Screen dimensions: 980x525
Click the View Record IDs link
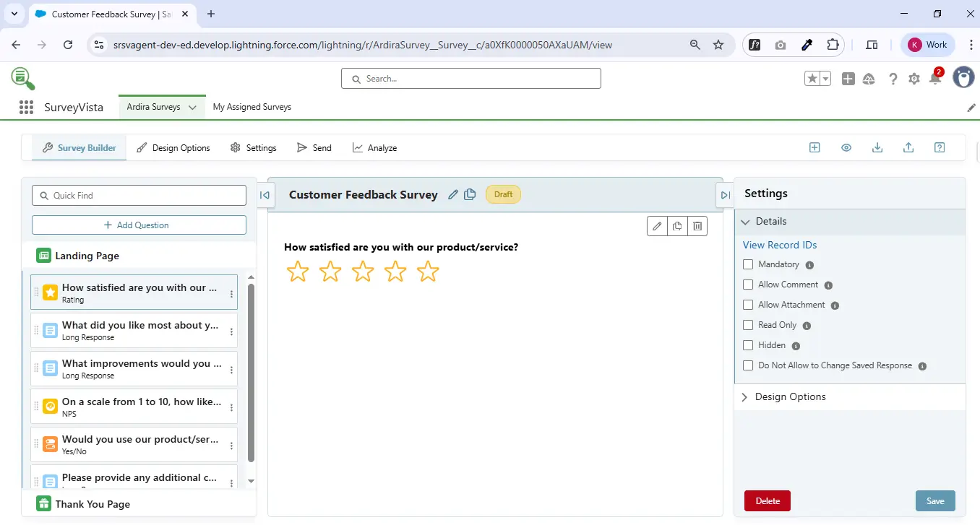[x=779, y=245]
